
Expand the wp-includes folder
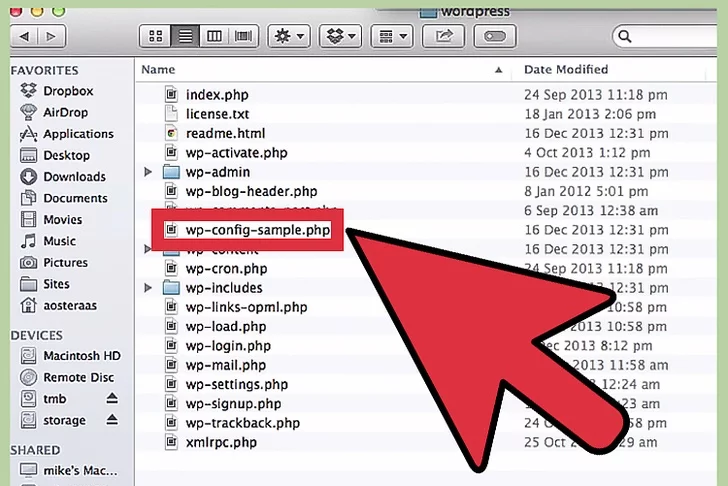click(148, 288)
